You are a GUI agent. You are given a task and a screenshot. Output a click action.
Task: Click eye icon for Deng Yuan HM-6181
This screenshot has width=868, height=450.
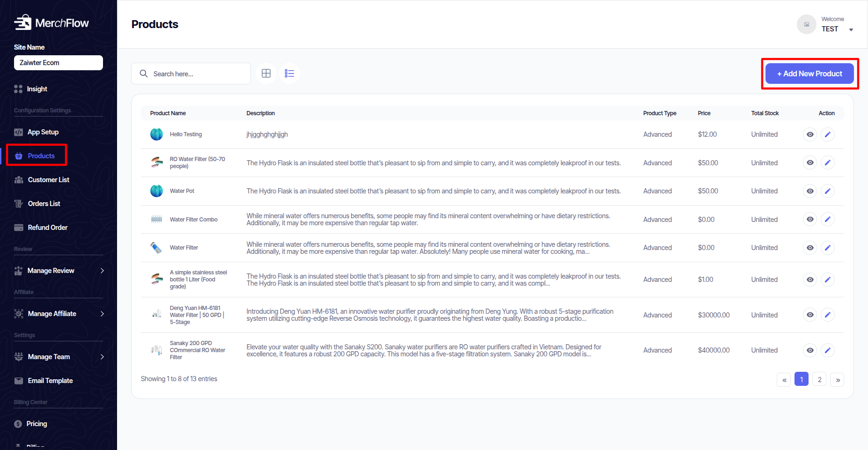tap(809, 315)
